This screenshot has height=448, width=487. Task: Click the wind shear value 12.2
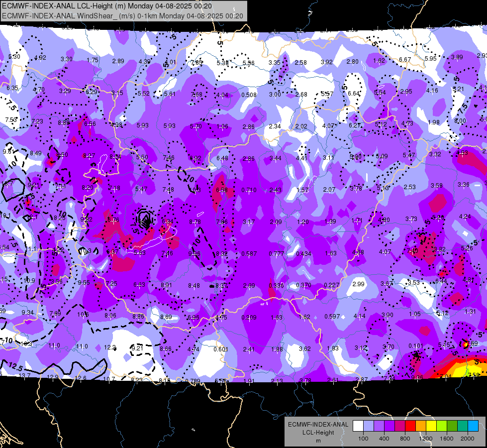(110, 347)
